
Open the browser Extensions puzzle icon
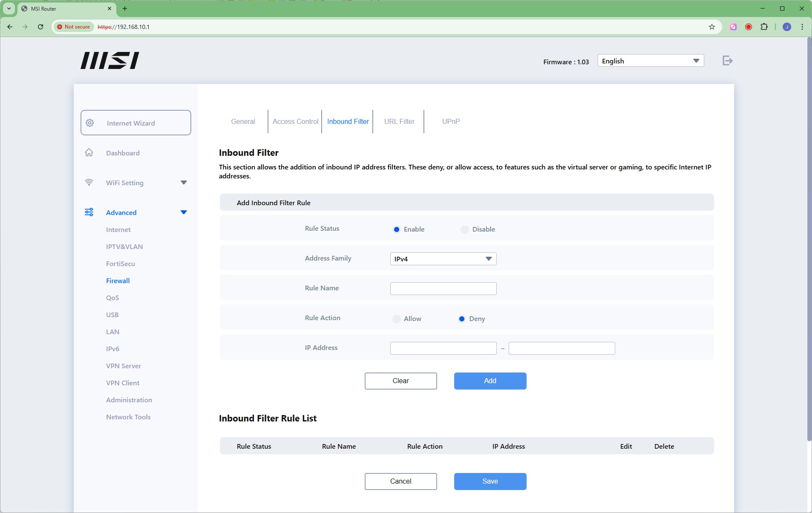764,27
